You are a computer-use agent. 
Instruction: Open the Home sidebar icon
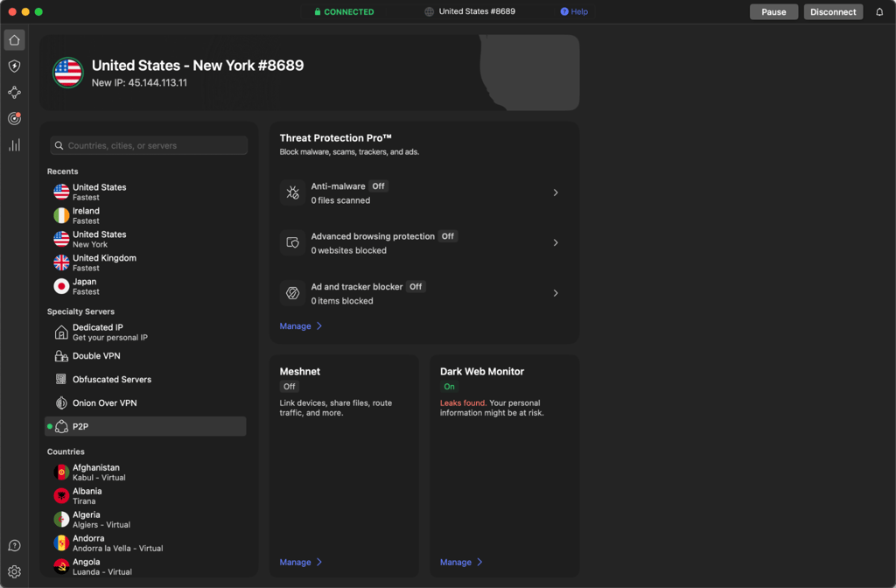(x=14, y=40)
